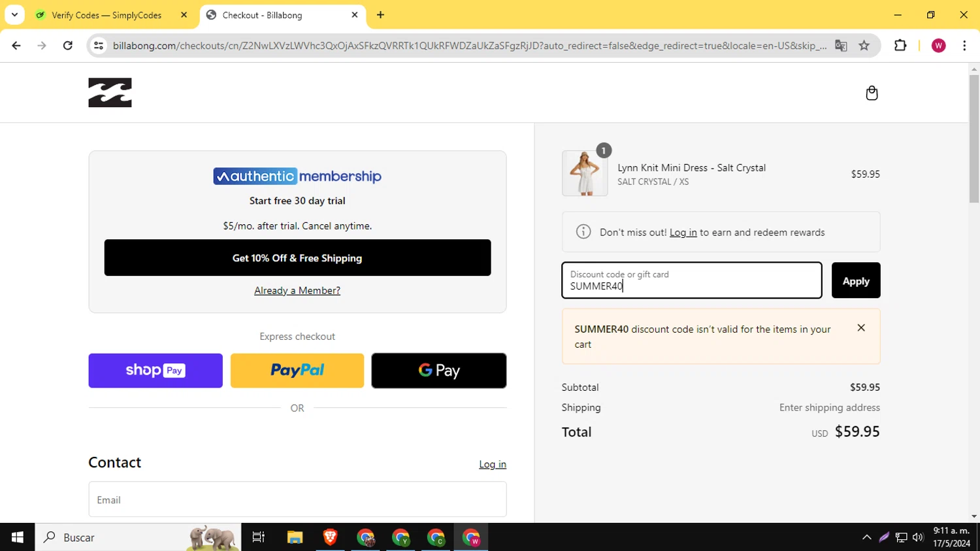The height and width of the screenshot is (551, 980).
Task: Click the authentic membership logo
Action: click(x=297, y=176)
